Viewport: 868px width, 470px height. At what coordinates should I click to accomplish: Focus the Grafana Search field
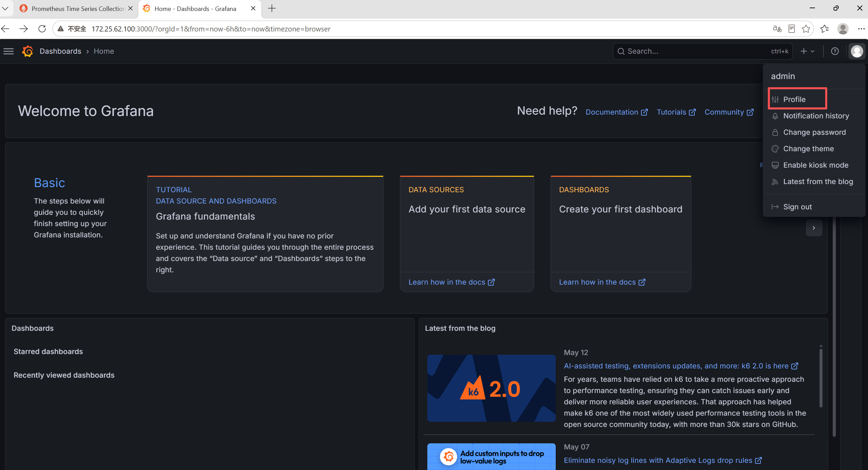point(702,51)
